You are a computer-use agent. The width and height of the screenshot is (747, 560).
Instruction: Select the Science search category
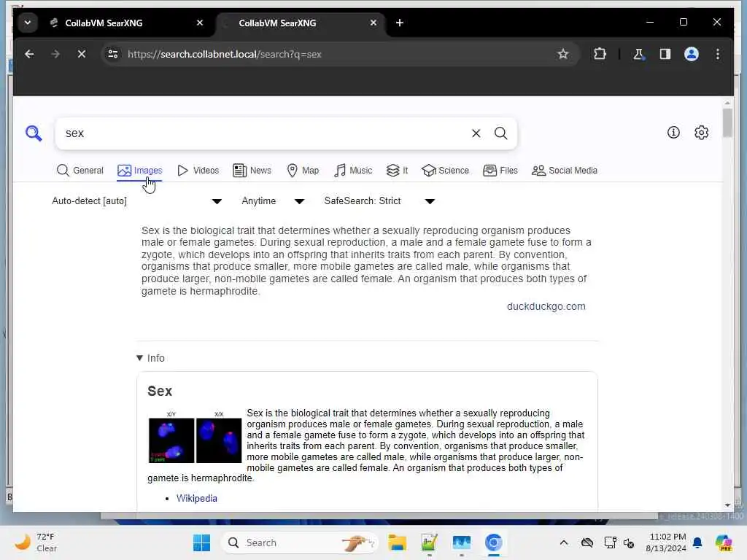click(445, 171)
